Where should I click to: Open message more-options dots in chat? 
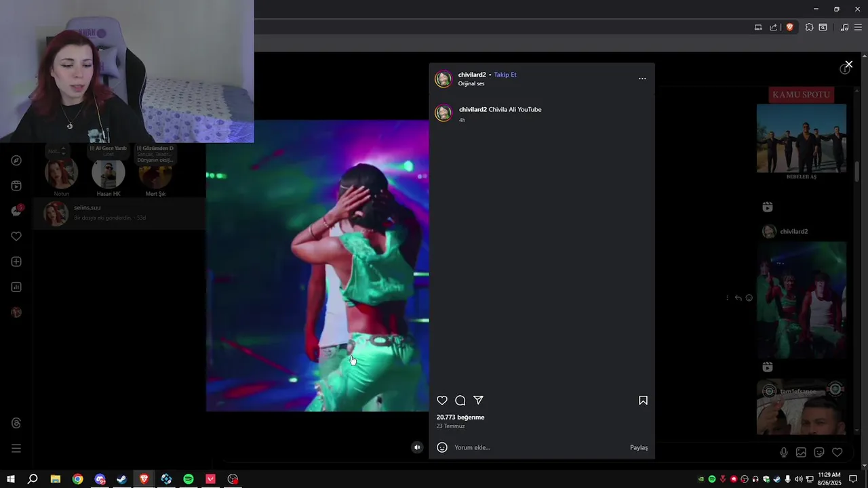pos(727,298)
